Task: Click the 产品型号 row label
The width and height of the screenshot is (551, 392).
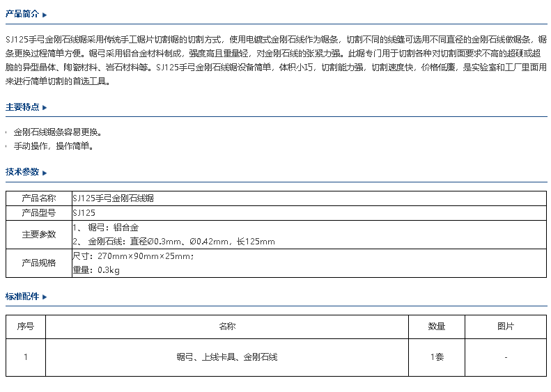Action: click(39, 213)
